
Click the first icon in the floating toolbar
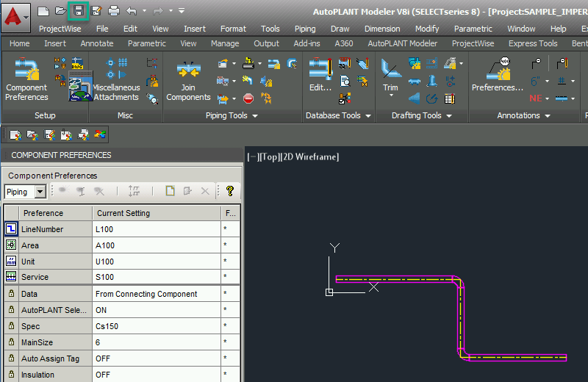[x=15, y=134]
